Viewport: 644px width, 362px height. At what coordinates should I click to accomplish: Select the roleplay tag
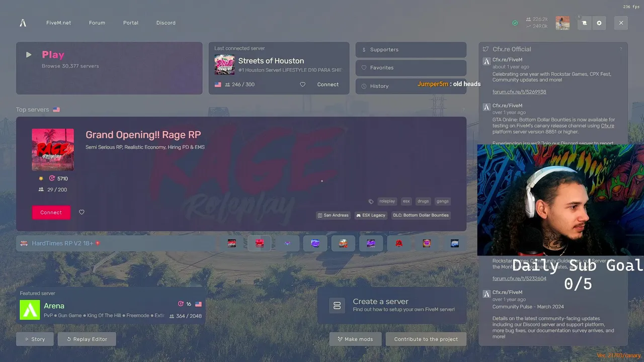(387, 201)
